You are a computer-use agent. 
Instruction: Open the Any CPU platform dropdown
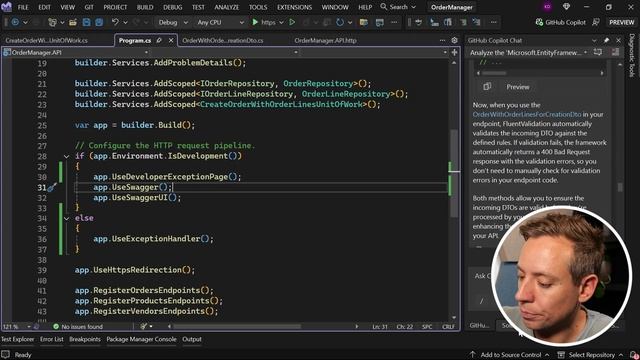(x=220, y=22)
